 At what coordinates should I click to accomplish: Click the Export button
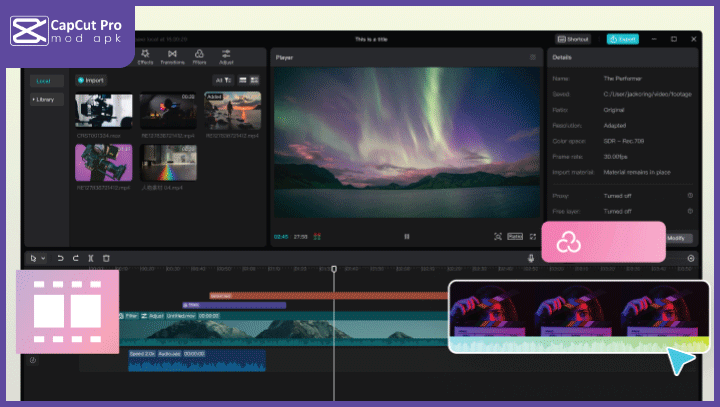[622, 39]
